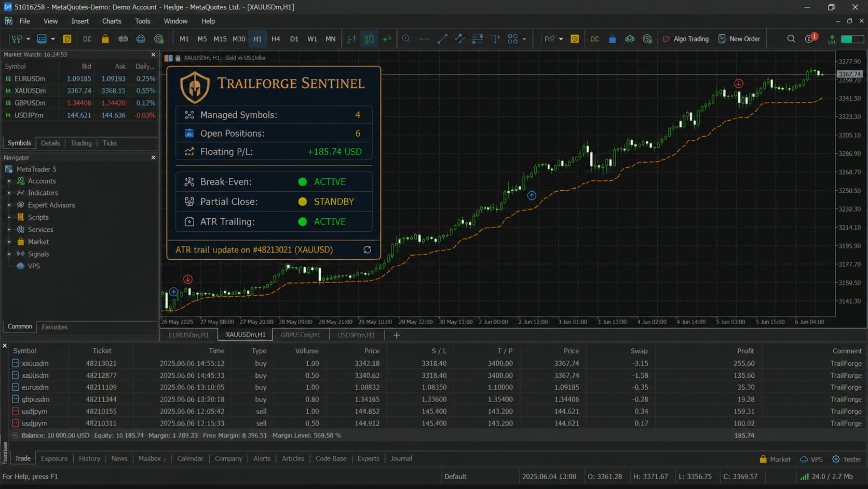
Task: Switch chart timeframe to D1
Action: [294, 39]
